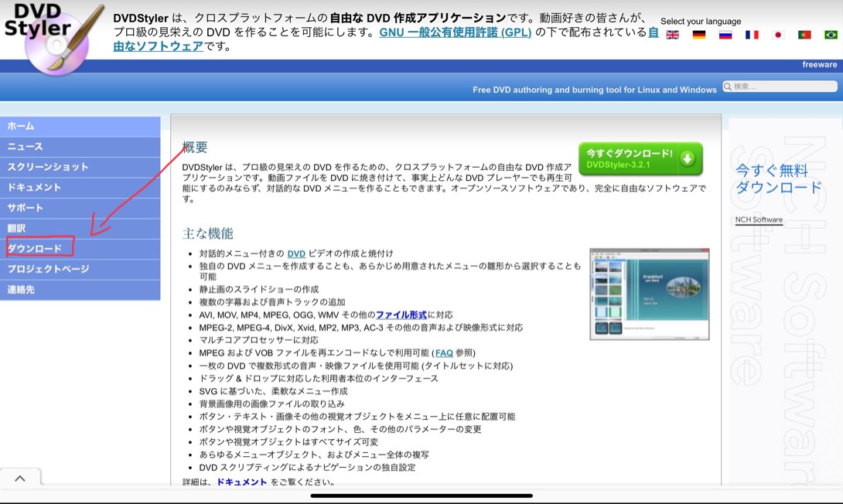Image resolution: width=843 pixels, height=504 pixels.
Task: Click the DVD スクリプティング list item
Action: (x=307, y=468)
